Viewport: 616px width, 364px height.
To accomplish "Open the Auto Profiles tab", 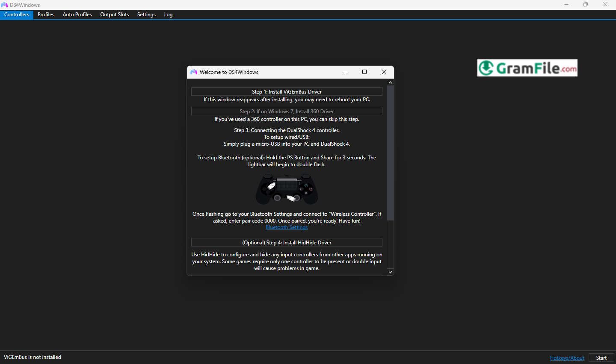I will point(77,15).
